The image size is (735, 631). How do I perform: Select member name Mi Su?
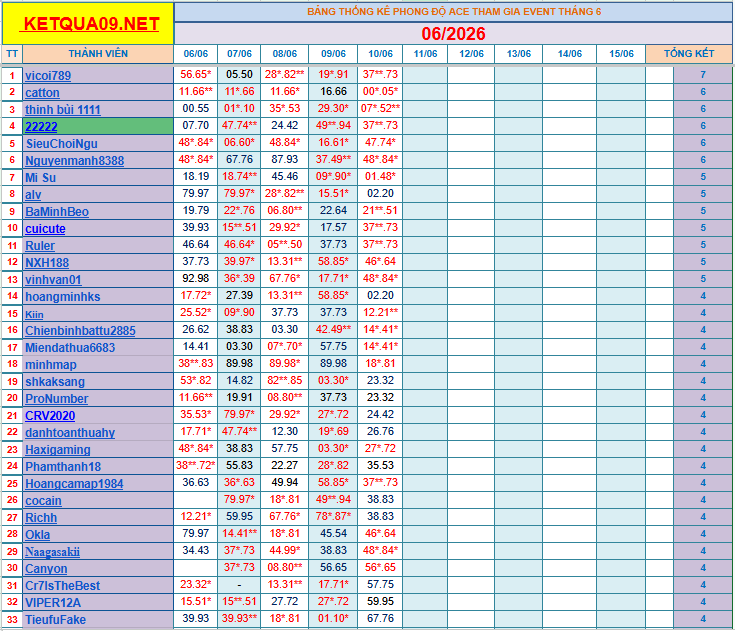click(x=40, y=178)
